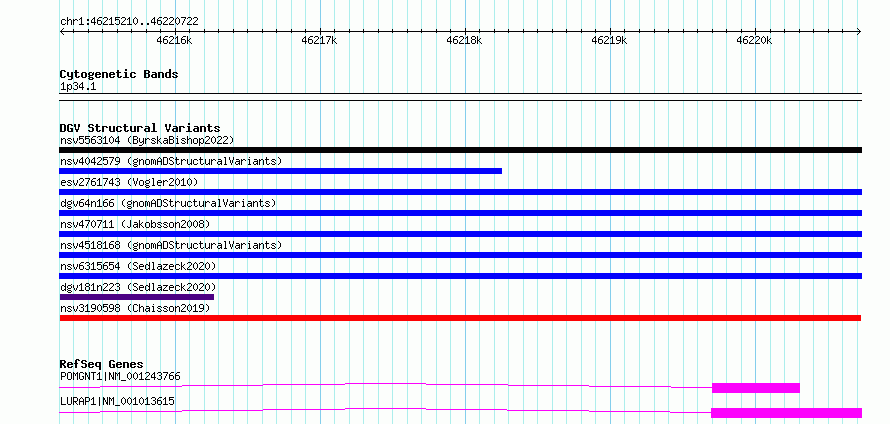Click the POMGNT1 magenta exon block
Image resolution: width=890 pixels, height=424 pixels.
[755, 388]
